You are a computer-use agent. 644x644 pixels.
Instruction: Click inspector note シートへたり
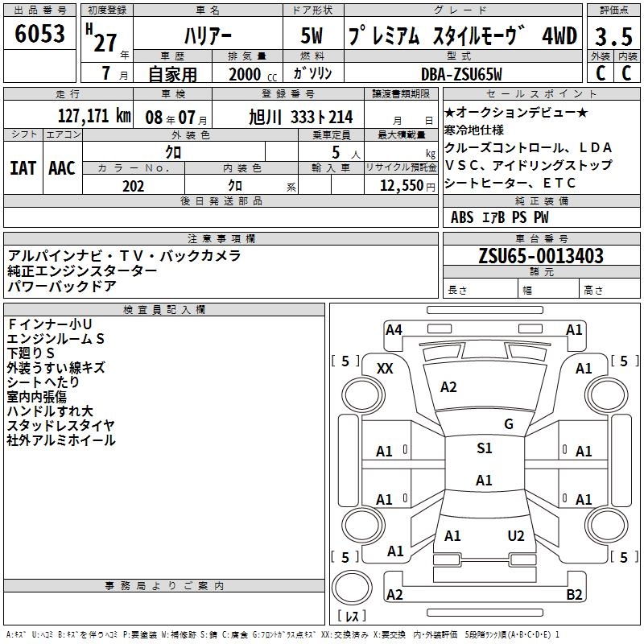point(43,382)
